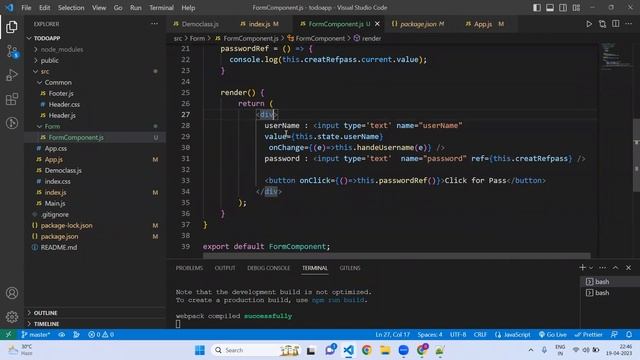Toggle Panel layout icon

pos(550,8)
